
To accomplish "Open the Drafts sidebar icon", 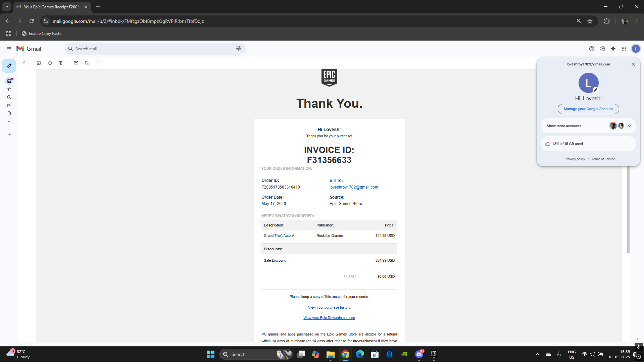I will pos(9,113).
